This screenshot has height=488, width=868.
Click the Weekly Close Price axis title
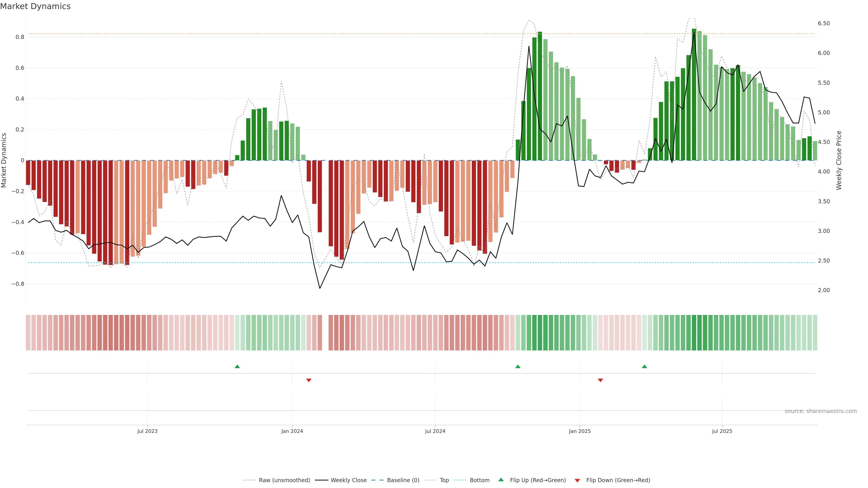click(839, 160)
